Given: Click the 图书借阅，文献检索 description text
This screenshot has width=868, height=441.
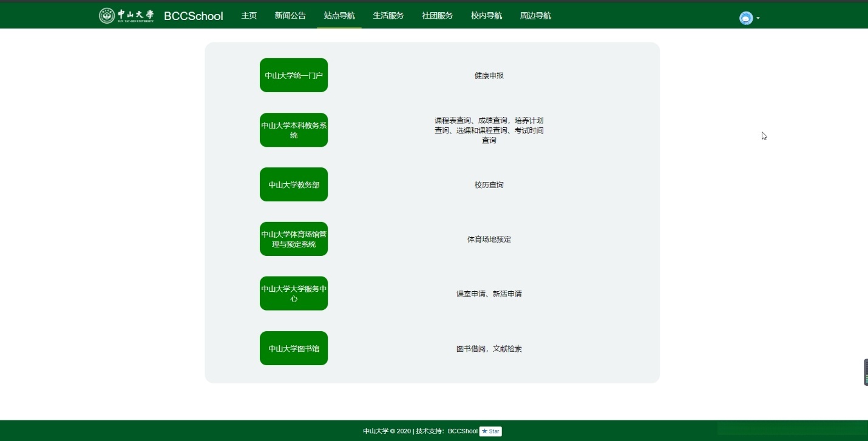Looking at the screenshot, I should pos(489,349).
